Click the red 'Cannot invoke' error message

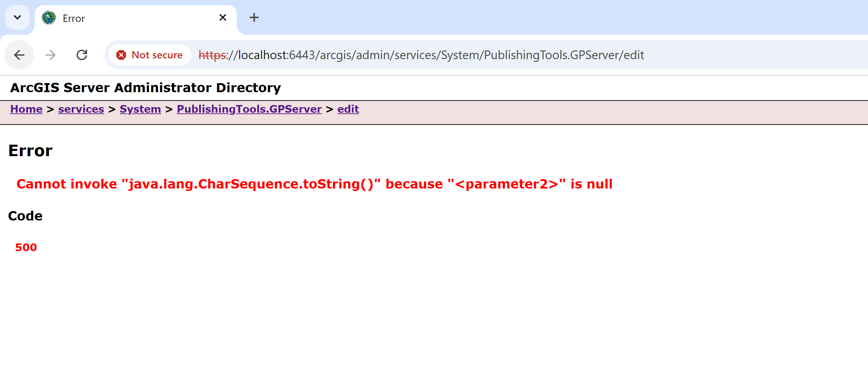click(x=314, y=184)
